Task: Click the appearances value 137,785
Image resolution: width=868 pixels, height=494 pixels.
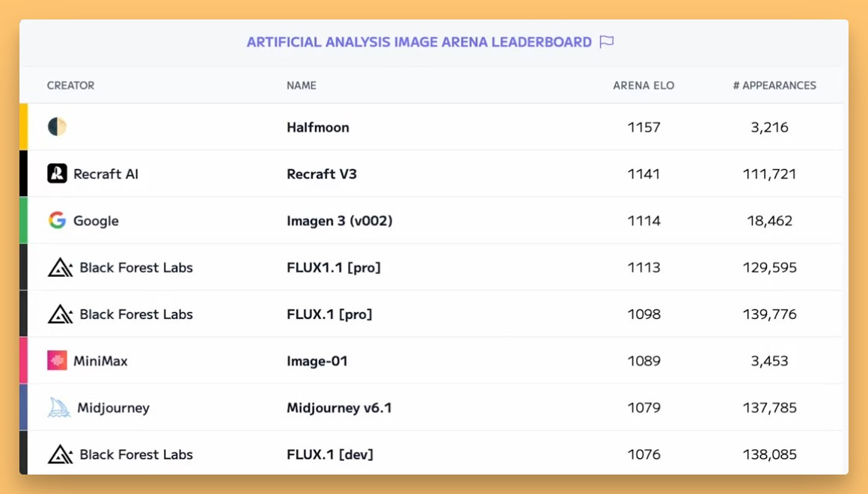Action: tap(769, 408)
